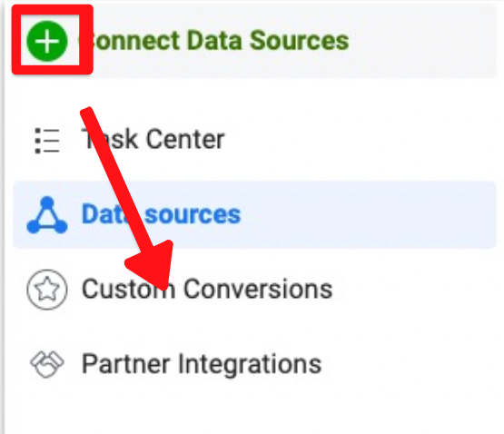The height and width of the screenshot is (434, 504).
Task: Click the word "Conversions" in the sidebar
Action: click(x=258, y=289)
